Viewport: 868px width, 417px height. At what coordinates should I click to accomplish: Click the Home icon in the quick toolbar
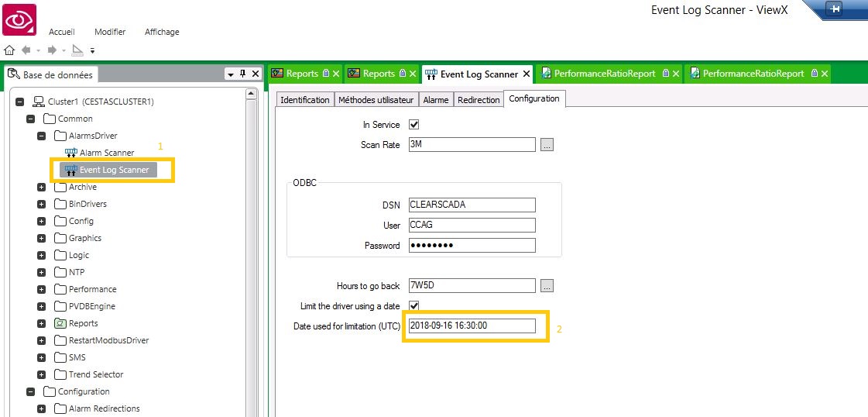pos(9,50)
